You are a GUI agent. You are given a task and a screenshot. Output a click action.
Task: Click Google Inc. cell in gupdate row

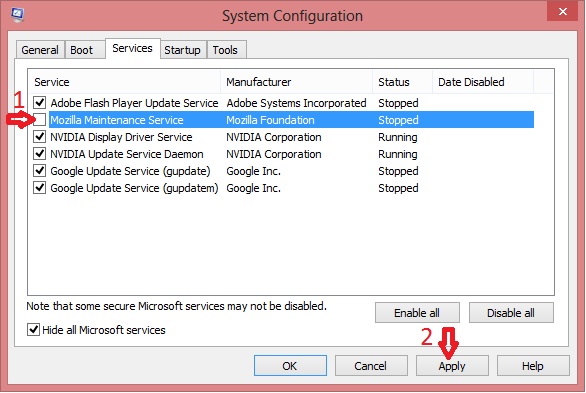(254, 171)
